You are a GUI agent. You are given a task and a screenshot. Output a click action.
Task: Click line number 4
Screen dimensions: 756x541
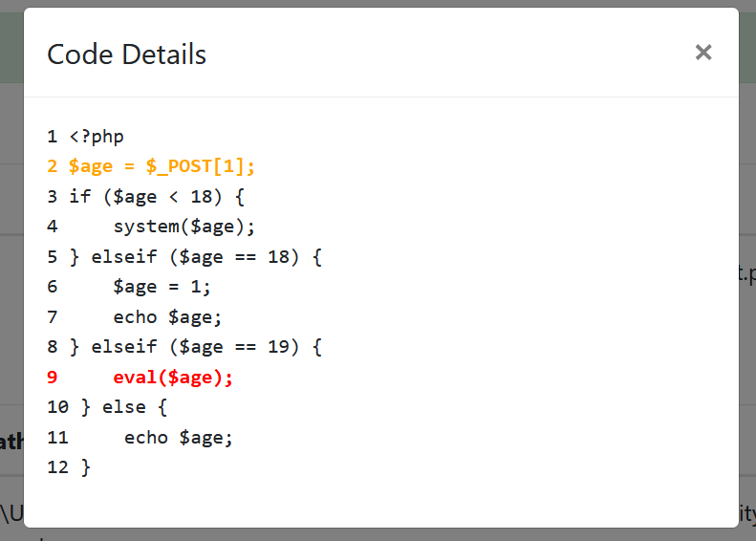coord(53,227)
